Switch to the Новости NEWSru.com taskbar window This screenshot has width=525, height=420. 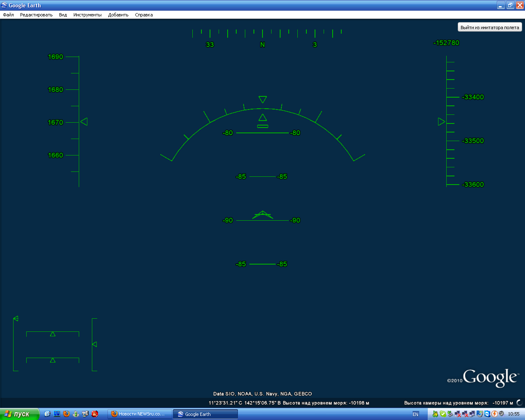139,414
